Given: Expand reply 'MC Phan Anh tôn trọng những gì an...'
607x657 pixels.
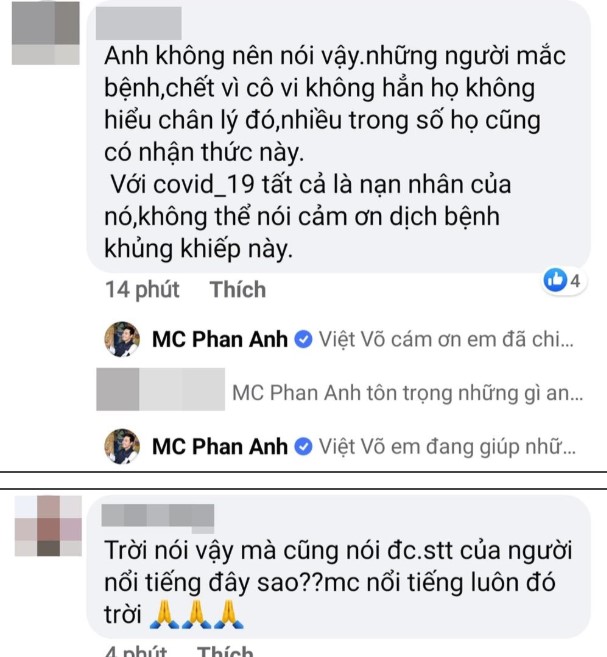Looking at the screenshot, I should click(408, 393).
